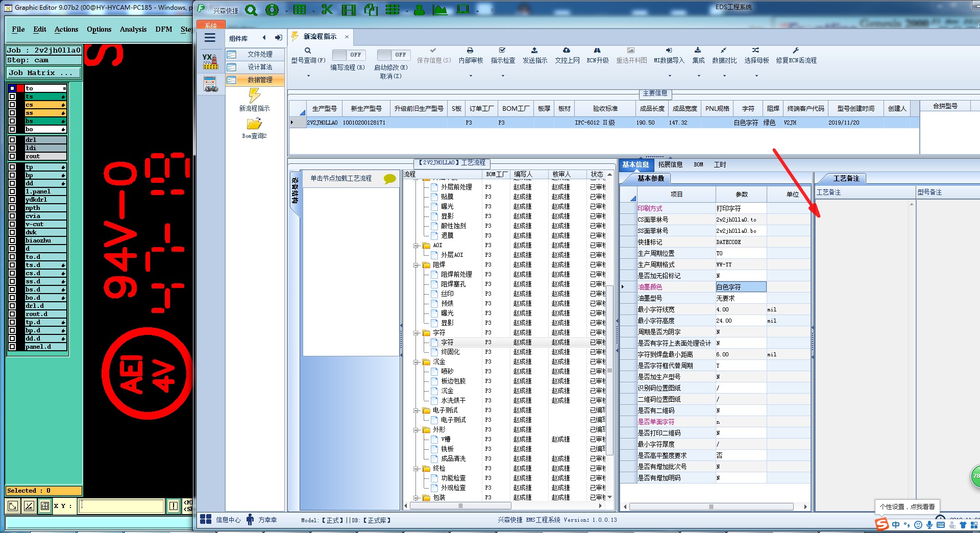Click the 取消(Z) button
This screenshot has height=533, width=980.
(x=390, y=76)
